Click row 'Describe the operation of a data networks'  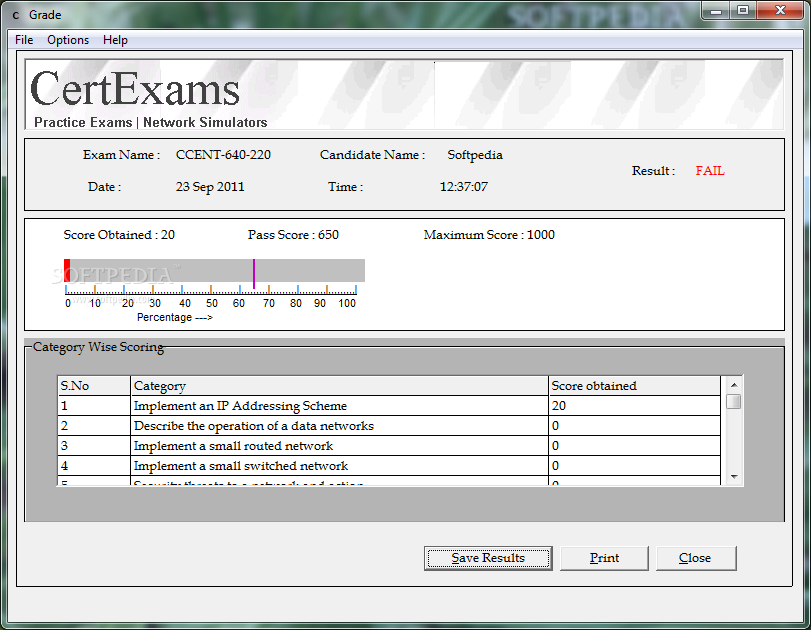[389, 426]
